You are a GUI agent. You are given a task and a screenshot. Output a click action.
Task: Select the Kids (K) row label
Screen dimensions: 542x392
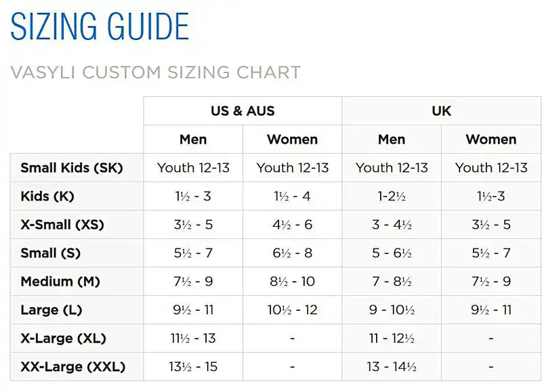(x=47, y=196)
